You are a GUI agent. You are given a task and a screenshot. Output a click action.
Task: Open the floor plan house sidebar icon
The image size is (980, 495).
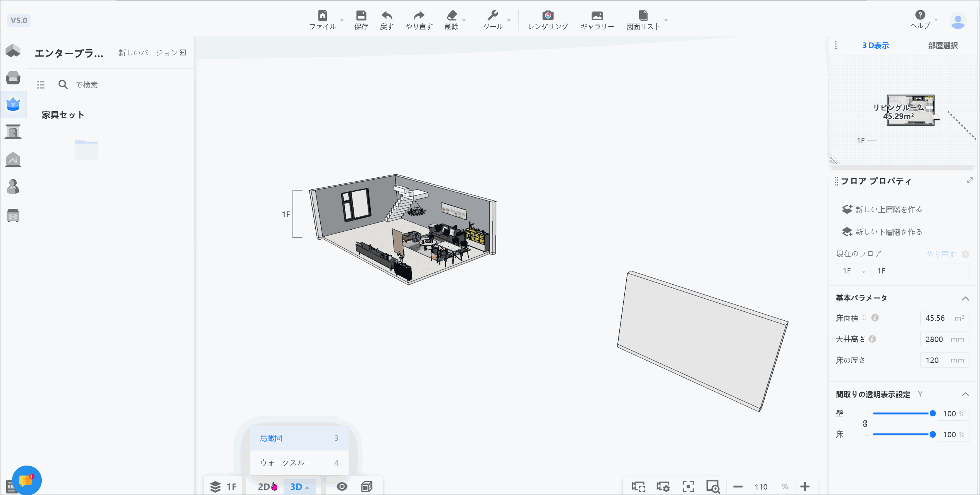pyautogui.click(x=13, y=50)
